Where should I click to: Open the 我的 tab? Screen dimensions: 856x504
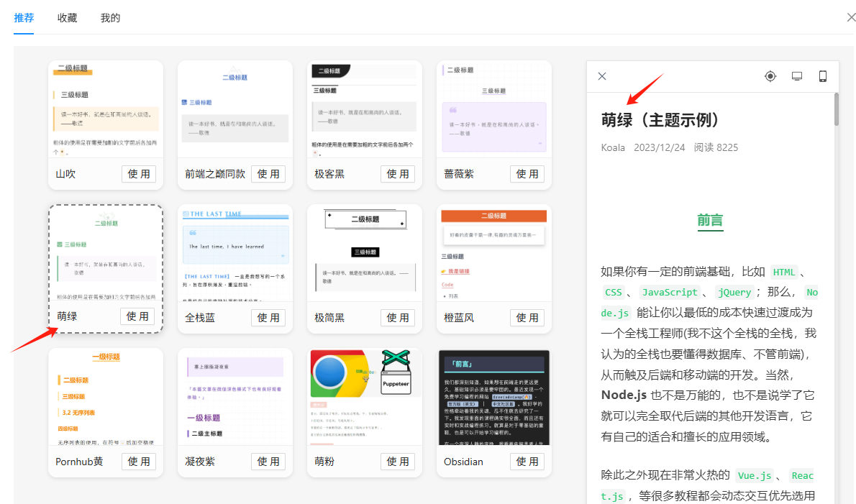110,18
